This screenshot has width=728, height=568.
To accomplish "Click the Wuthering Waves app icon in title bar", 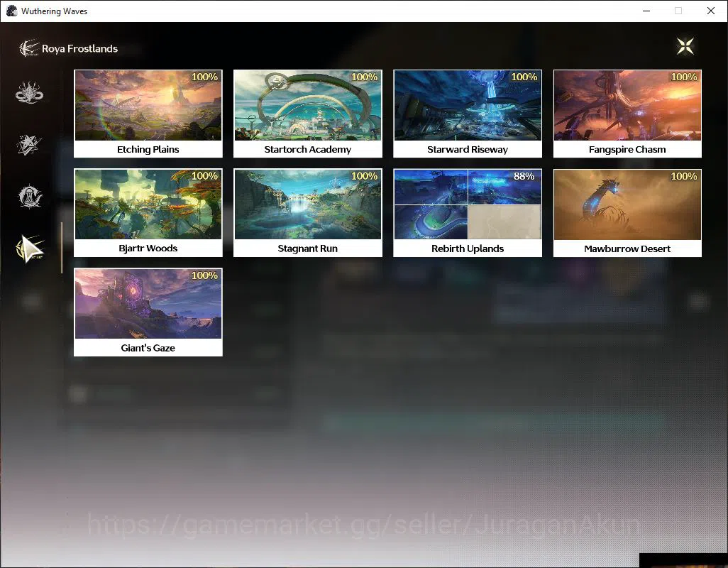I will [11, 11].
